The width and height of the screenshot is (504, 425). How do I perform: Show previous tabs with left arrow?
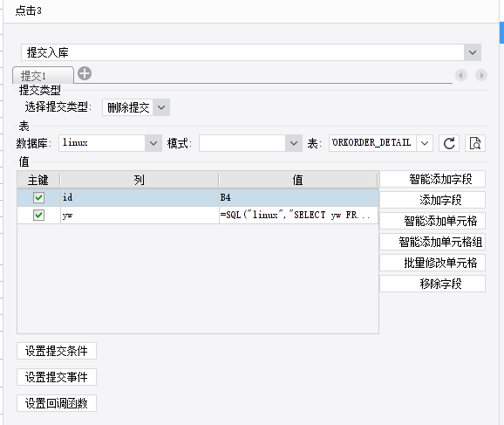click(461, 75)
